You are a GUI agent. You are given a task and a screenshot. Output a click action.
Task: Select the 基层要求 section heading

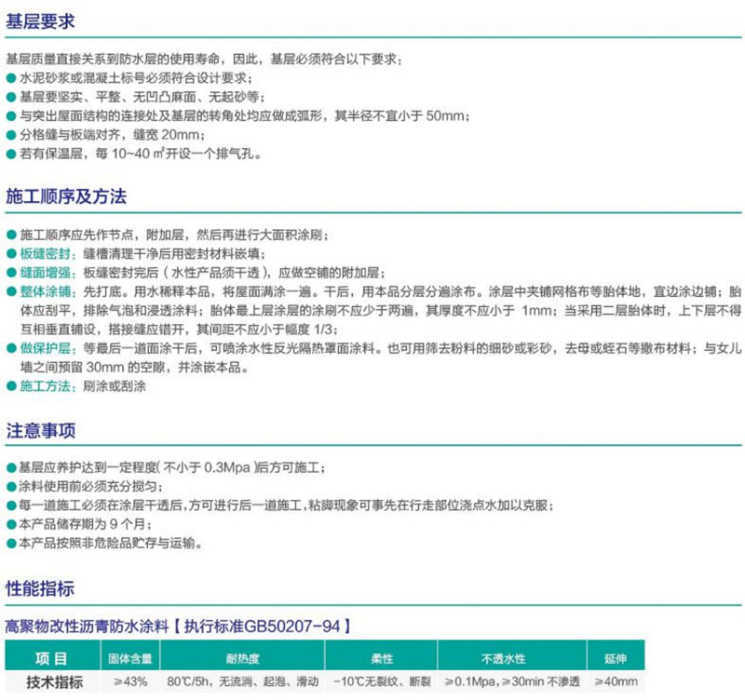pyautogui.click(x=40, y=20)
